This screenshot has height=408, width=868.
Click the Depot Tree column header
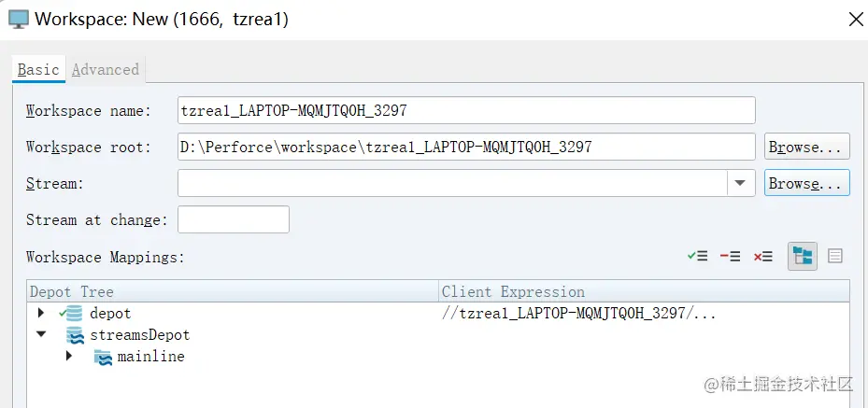(233, 291)
